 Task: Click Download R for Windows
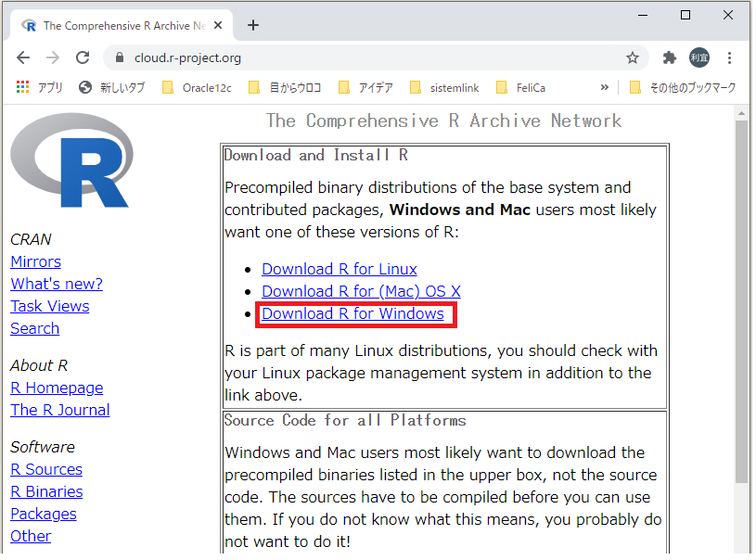[x=352, y=313]
